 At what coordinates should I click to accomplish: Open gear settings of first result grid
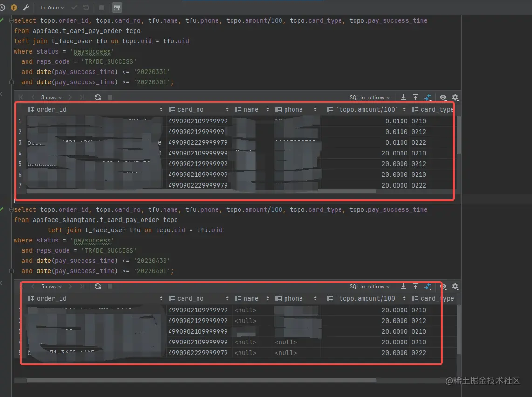click(455, 97)
